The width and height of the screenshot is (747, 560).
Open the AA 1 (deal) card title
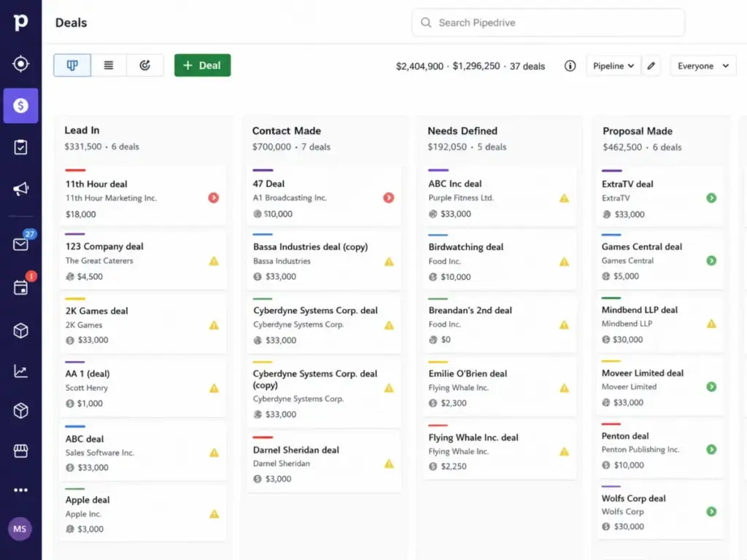(88, 373)
